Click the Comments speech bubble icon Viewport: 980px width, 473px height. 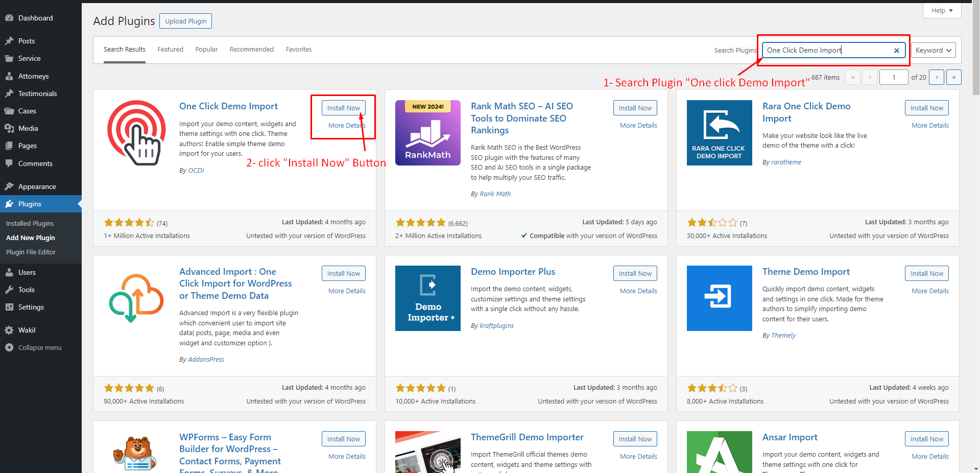(9, 163)
